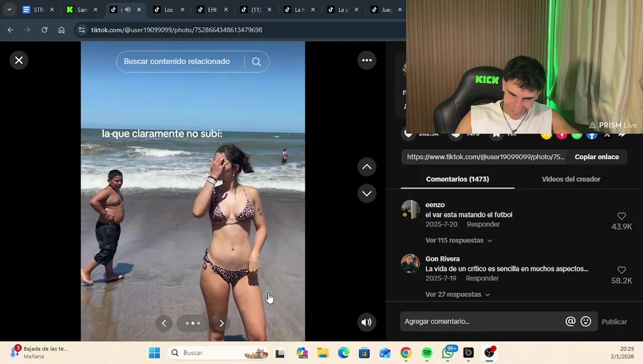Go to the previous post with up chevron

367,167
